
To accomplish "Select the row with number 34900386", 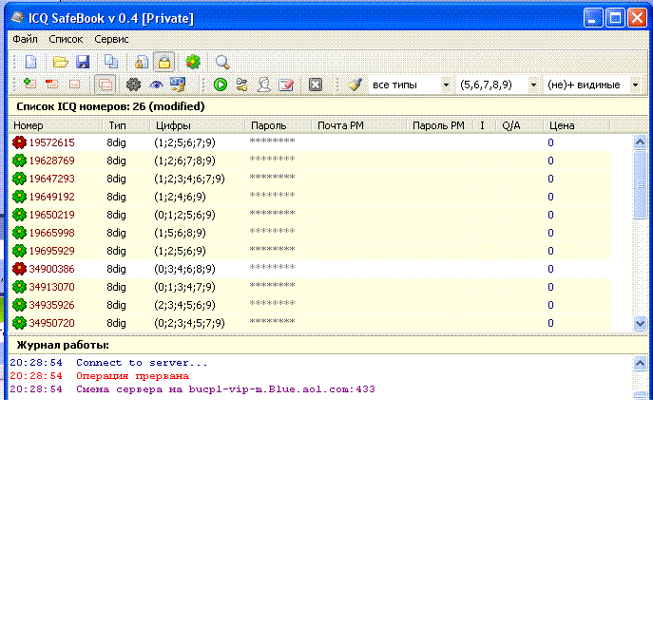I will [310, 269].
